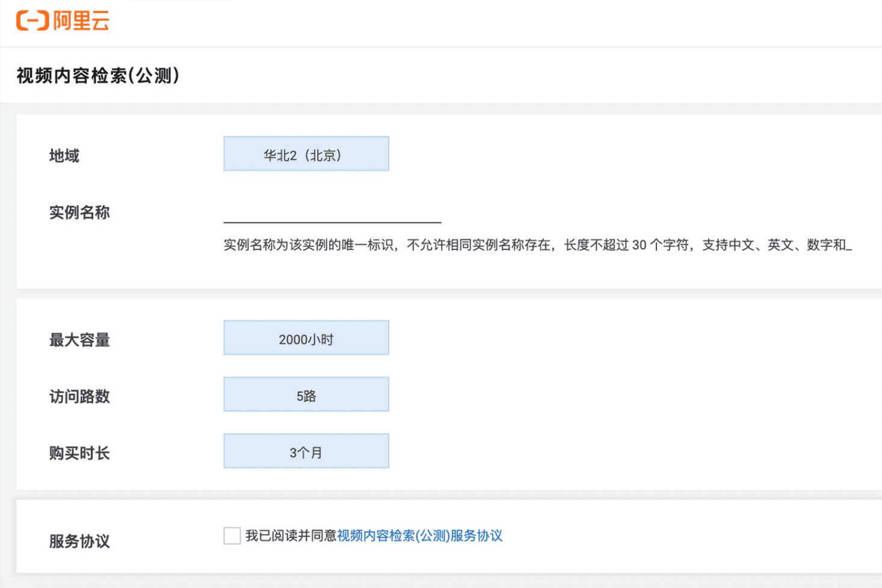This screenshot has height=588, width=882.
Task: Click the instance name hint text
Action: (x=538, y=245)
